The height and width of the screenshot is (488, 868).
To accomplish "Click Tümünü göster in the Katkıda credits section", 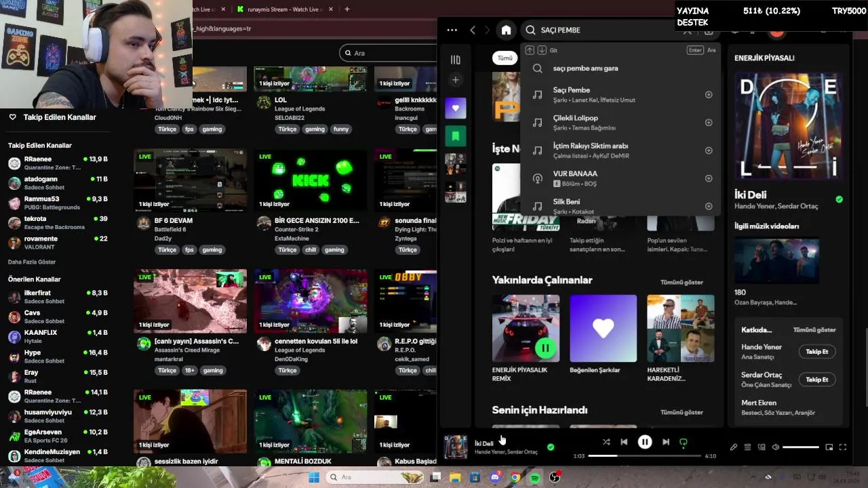I will tap(814, 330).
